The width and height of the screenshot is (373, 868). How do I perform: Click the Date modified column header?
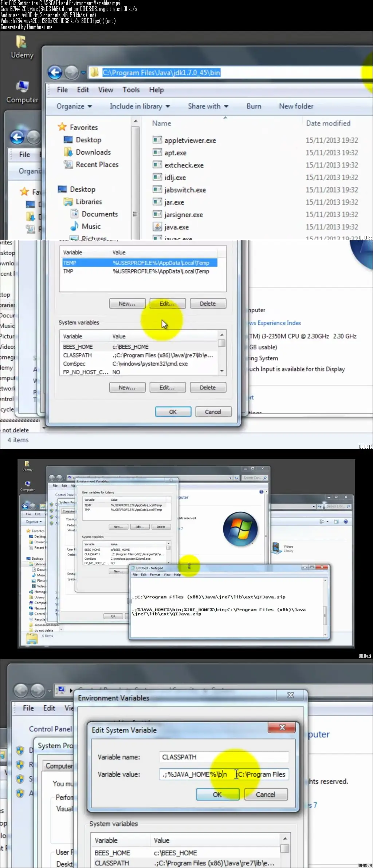tap(328, 123)
